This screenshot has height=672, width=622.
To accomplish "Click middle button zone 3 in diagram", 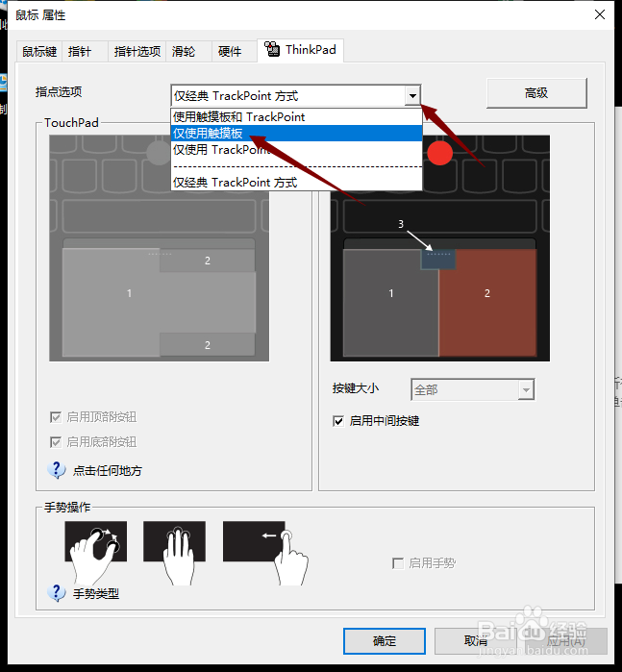I will click(x=437, y=259).
